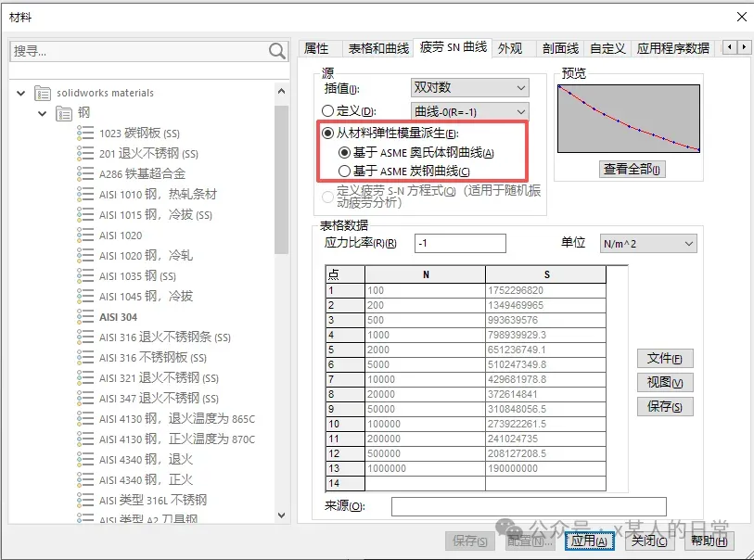Click the material icon beside A286 铁基超合金
754x560 pixels.
[x=85, y=173]
